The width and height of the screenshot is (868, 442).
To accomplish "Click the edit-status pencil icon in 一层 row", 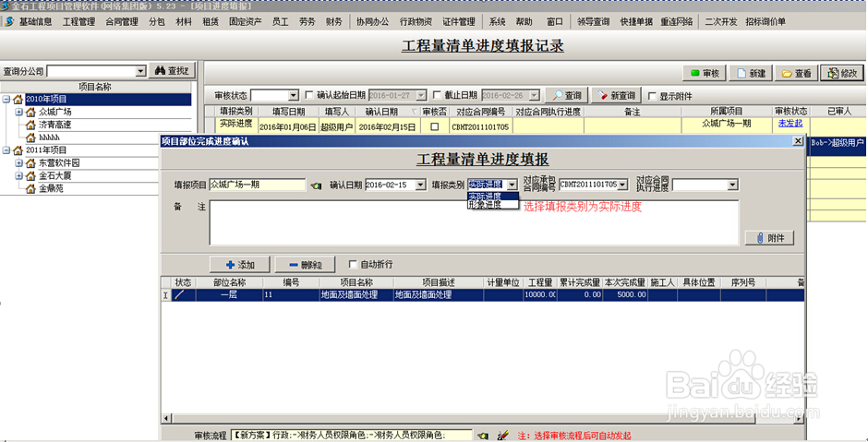I will click(179, 295).
